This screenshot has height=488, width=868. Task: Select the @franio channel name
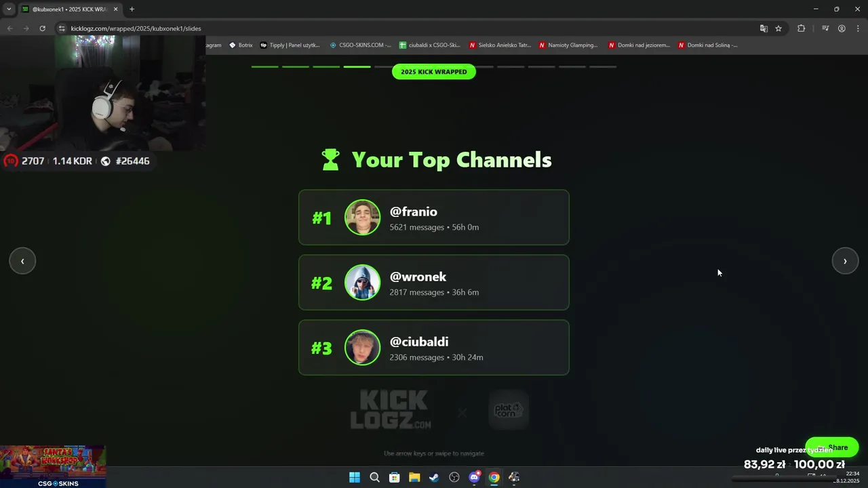pos(414,211)
